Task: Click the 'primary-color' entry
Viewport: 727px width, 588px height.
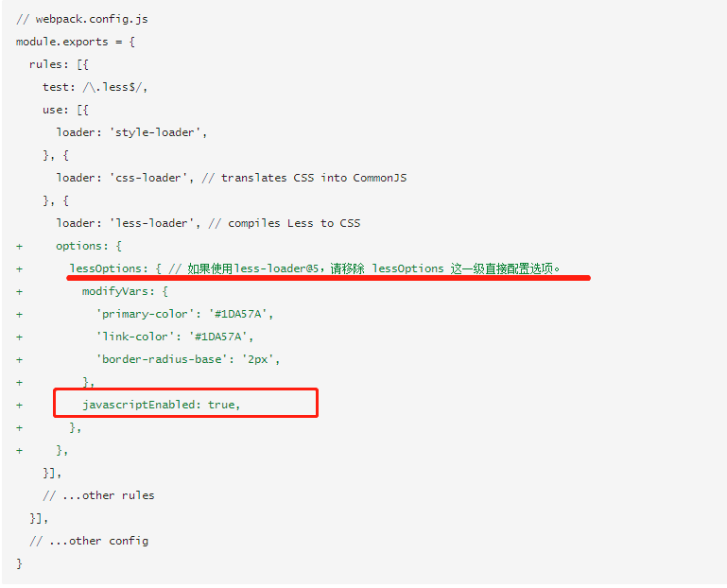Action: click(x=184, y=315)
